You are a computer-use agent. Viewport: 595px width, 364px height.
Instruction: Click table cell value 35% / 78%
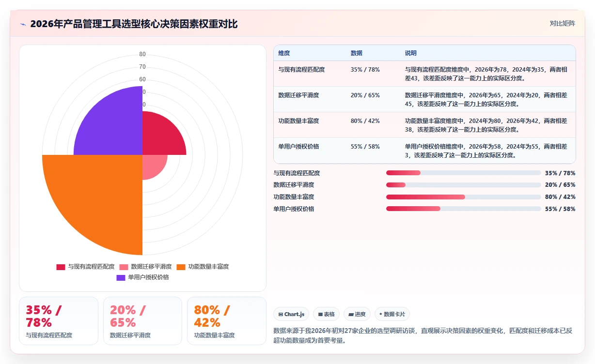365,70
